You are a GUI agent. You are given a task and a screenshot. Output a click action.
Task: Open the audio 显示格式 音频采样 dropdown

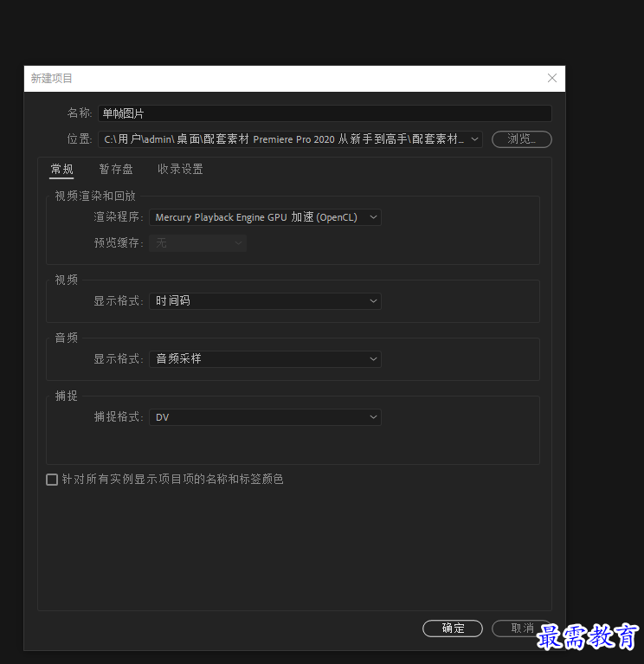(265, 359)
